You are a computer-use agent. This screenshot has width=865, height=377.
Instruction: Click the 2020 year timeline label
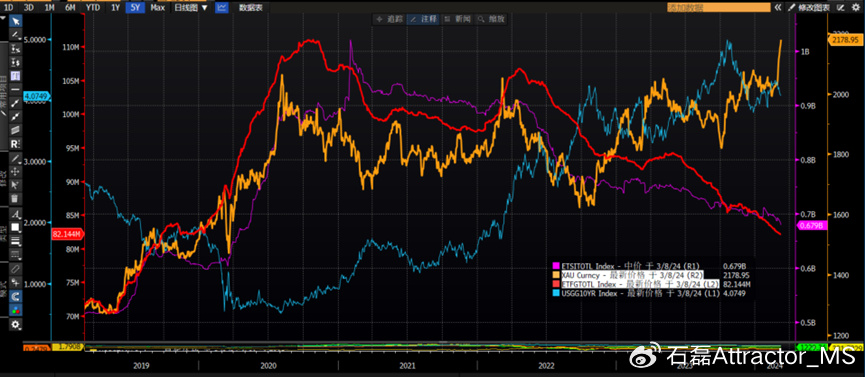point(268,365)
